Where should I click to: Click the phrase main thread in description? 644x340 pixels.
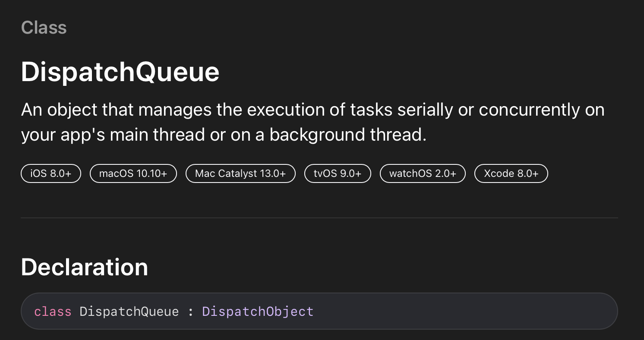click(x=157, y=135)
